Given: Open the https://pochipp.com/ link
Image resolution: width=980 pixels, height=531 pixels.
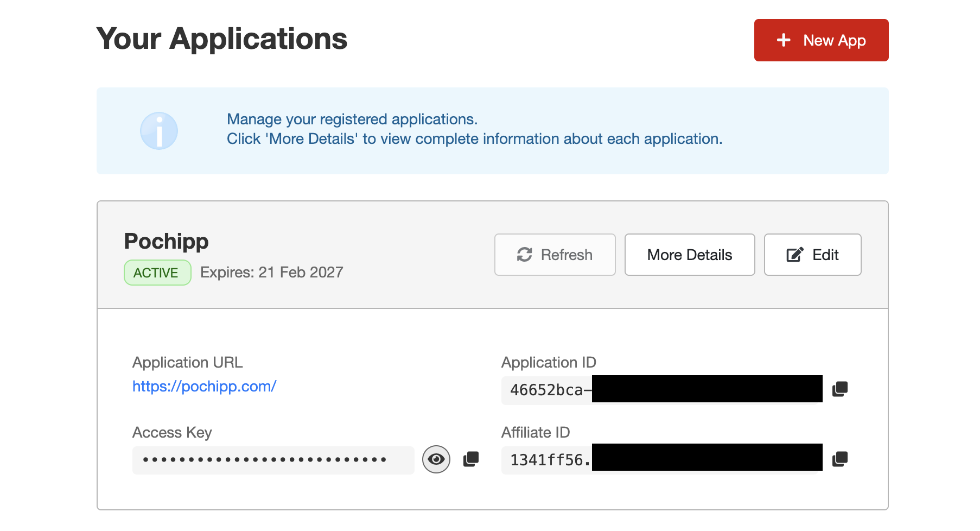Looking at the screenshot, I should (x=205, y=387).
